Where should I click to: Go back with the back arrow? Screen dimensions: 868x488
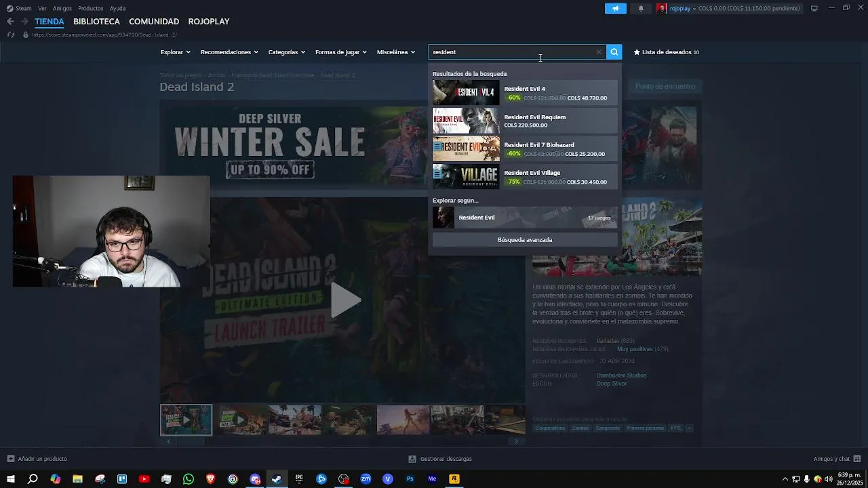pyautogui.click(x=10, y=22)
